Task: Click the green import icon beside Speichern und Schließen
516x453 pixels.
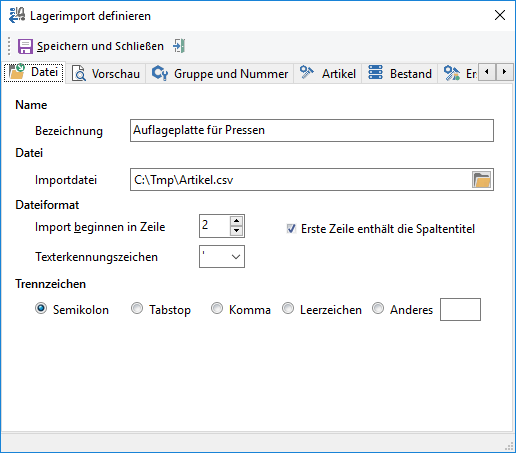Action: 179,46
